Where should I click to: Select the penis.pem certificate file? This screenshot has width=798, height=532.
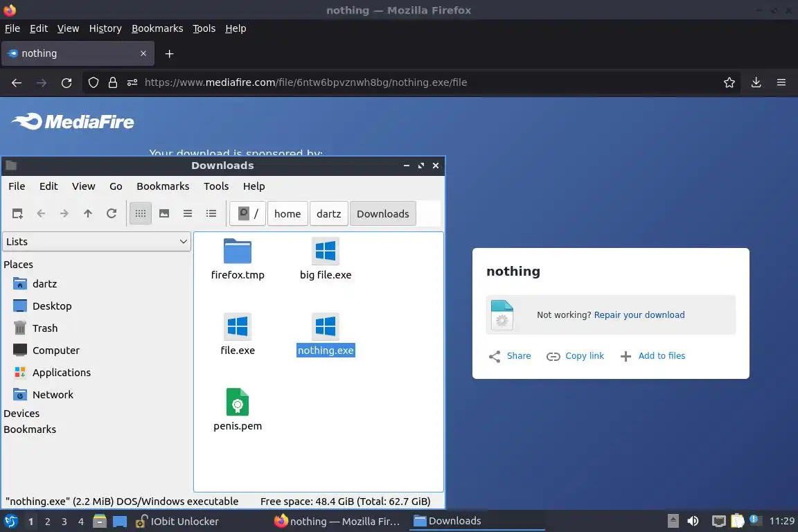click(238, 410)
